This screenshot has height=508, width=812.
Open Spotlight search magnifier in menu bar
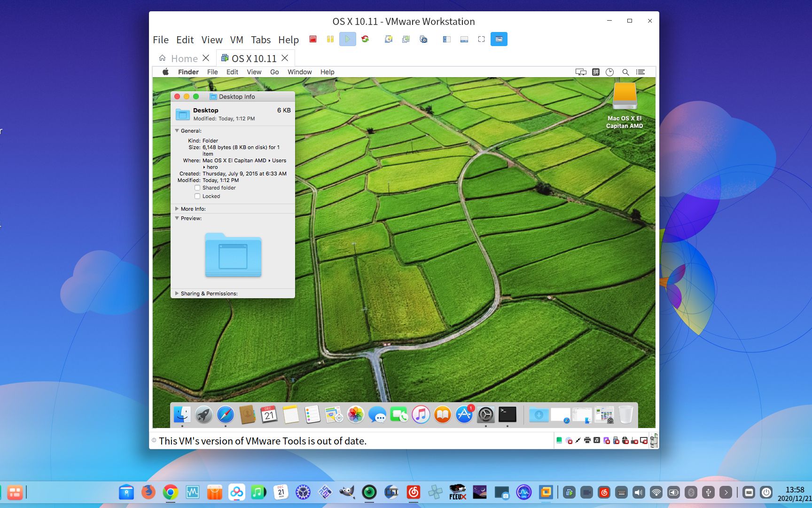625,72
